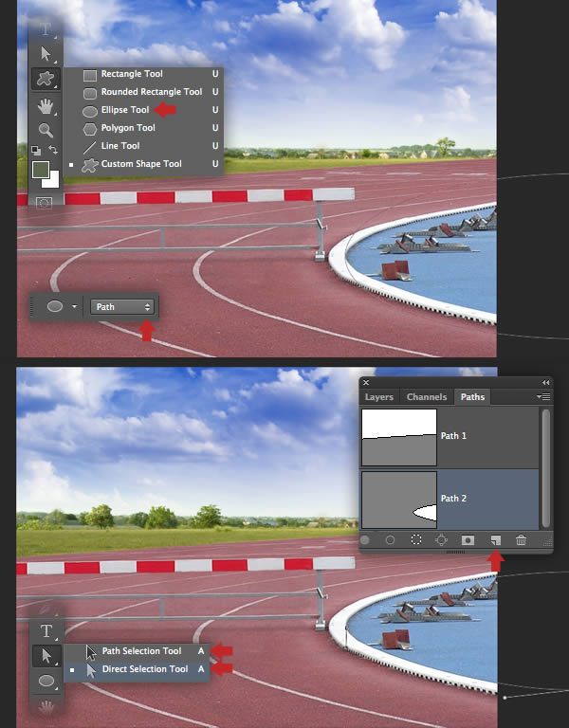Click the Path 1 name label
Screen dimensions: 569x728
coord(453,435)
